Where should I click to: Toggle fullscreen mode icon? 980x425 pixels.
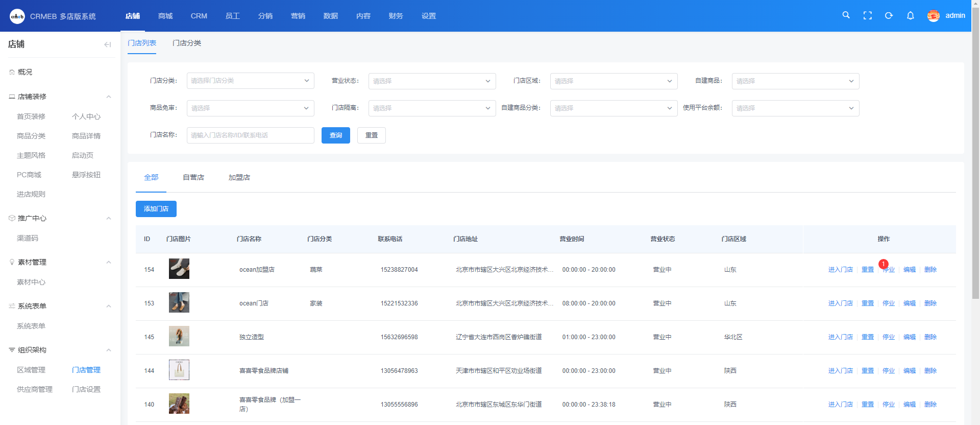867,16
